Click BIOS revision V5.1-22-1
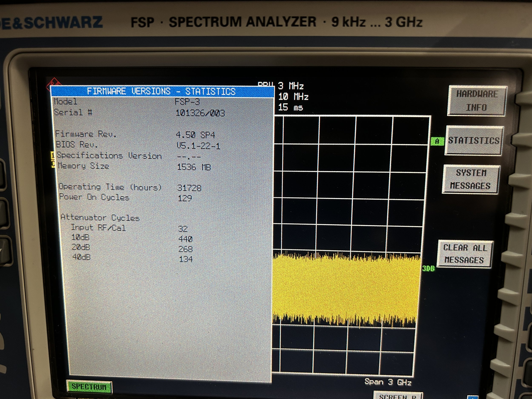 pos(198,146)
